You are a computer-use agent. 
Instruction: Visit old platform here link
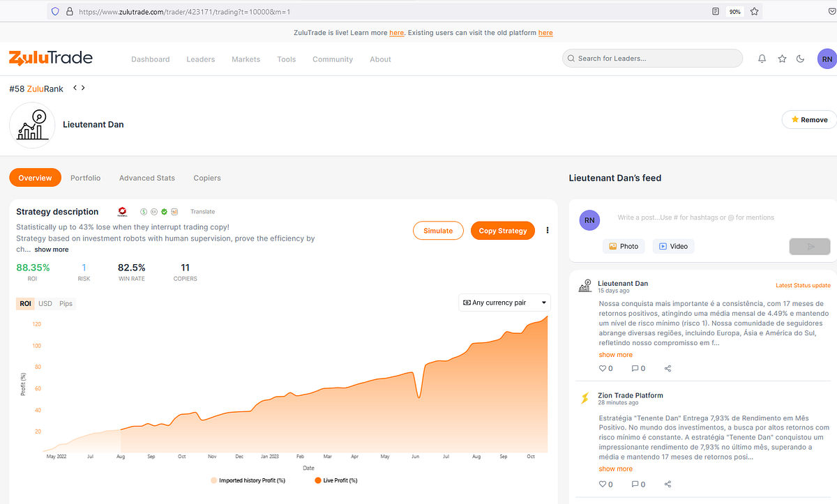point(545,33)
